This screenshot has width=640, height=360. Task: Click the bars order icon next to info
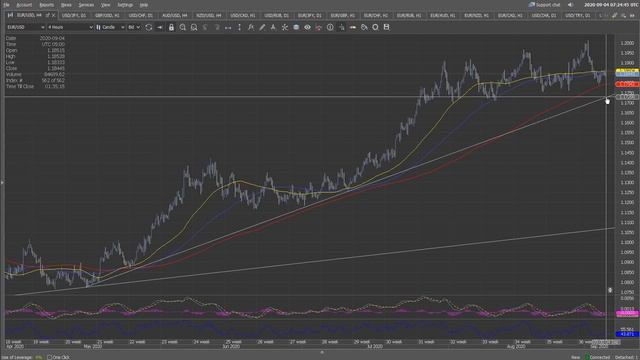click(341, 27)
